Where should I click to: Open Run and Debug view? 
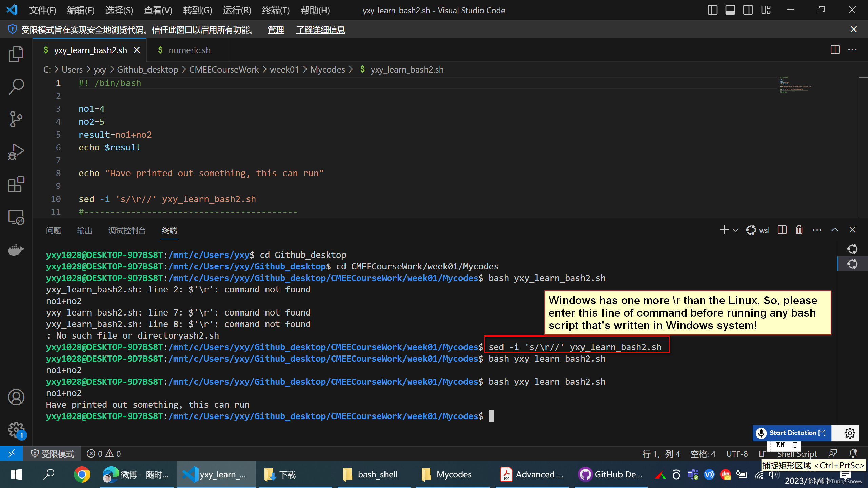pyautogui.click(x=16, y=152)
